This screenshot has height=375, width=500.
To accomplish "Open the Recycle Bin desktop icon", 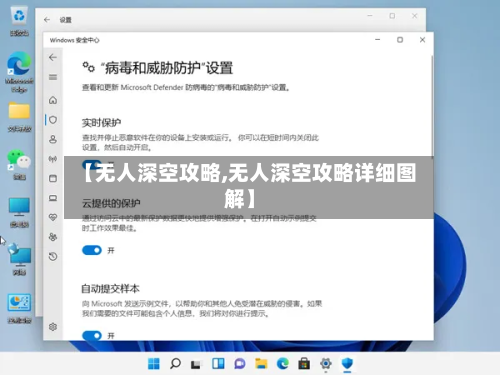I will pyautogui.click(x=19, y=21).
